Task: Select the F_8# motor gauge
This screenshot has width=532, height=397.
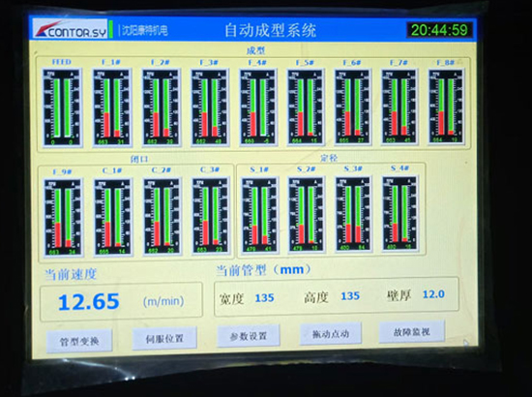Action: (x=446, y=107)
